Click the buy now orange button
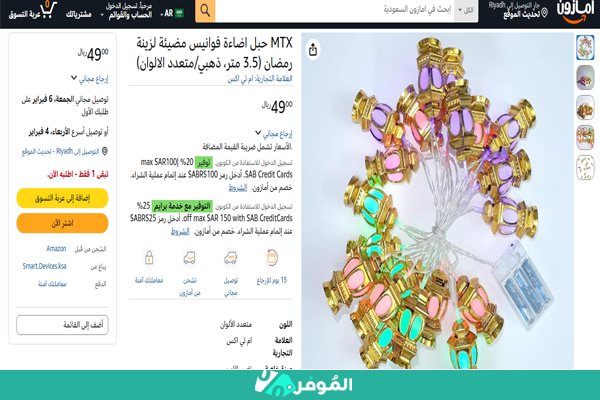 pyautogui.click(x=62, y=223)
